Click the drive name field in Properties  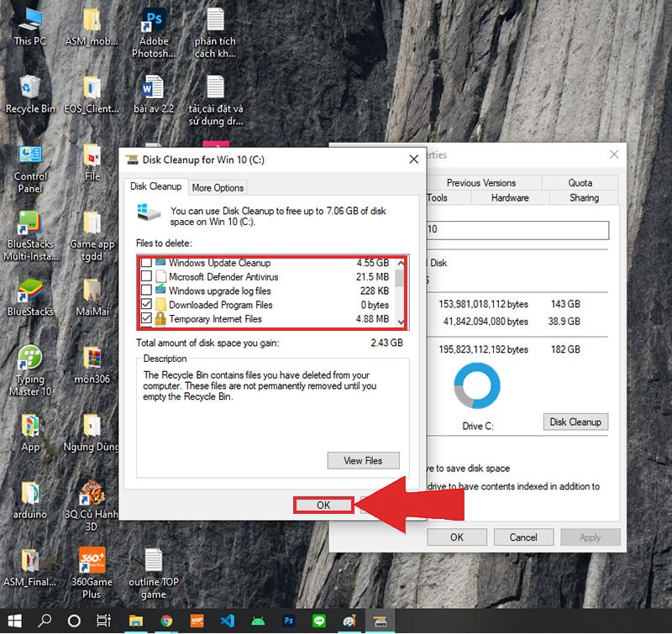pyautogui.click(x=517, y=230)
